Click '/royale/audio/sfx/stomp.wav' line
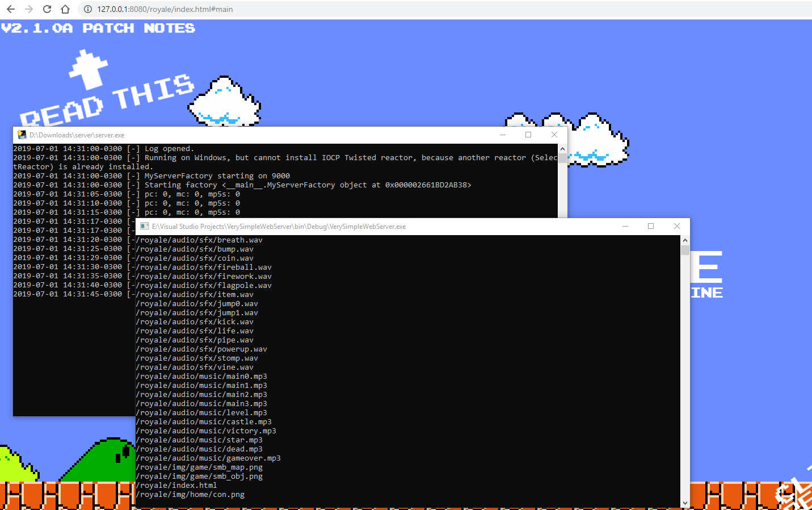The image size is (812, 510). coord(197,358)
